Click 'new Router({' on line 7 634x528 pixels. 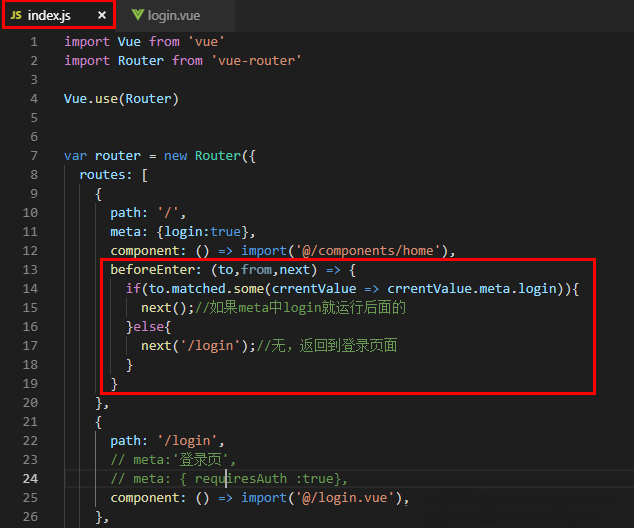click(x=209, y=156)
